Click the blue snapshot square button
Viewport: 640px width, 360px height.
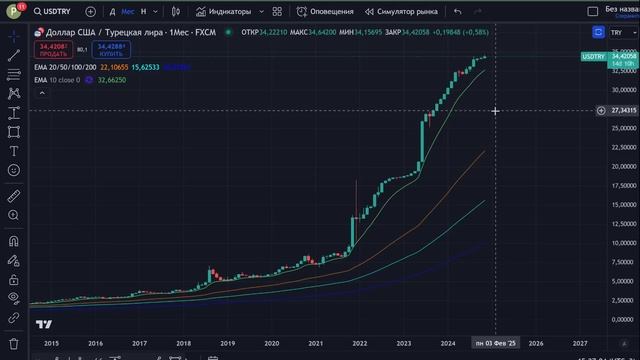598,32
